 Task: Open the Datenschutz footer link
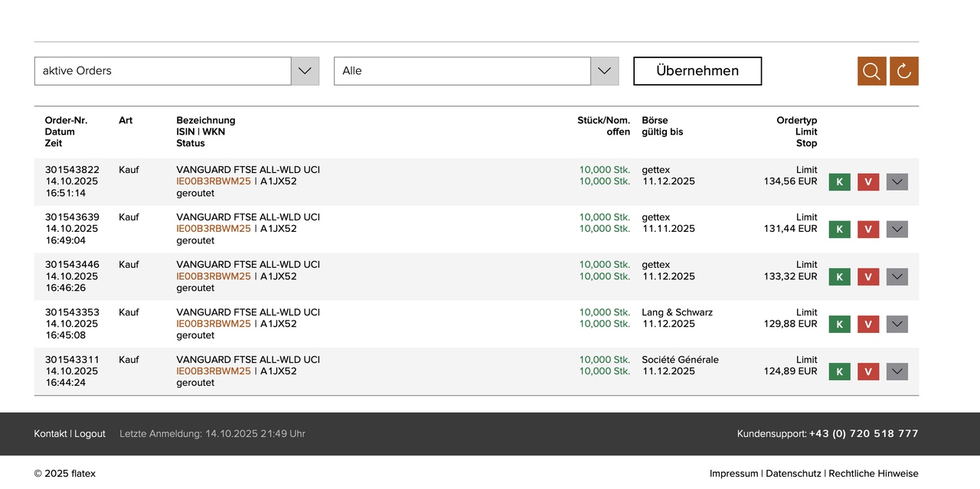tap(793, 474)
